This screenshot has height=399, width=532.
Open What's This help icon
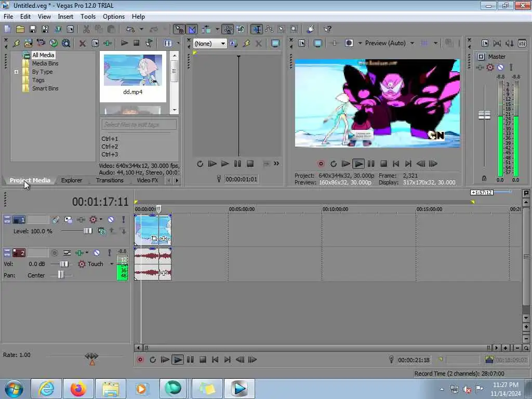click(x=327, y=29)
